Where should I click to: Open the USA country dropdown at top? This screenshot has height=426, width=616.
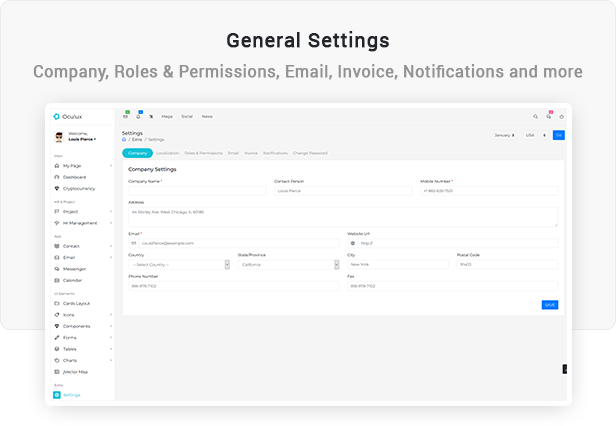point(536,135)
